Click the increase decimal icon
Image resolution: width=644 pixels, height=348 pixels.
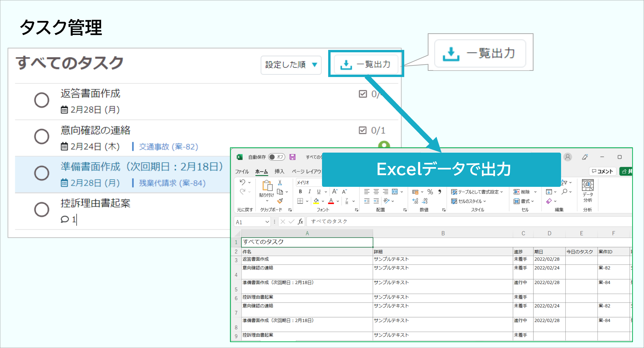[415, 201]
